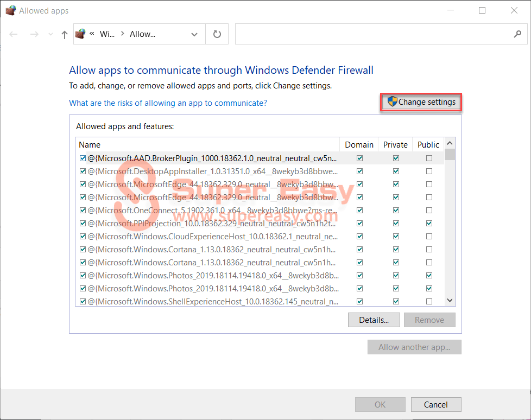The image size is (531, 420).
Task: Click the Domain column header
Action: pyautogui.click(x=359, y=144)
